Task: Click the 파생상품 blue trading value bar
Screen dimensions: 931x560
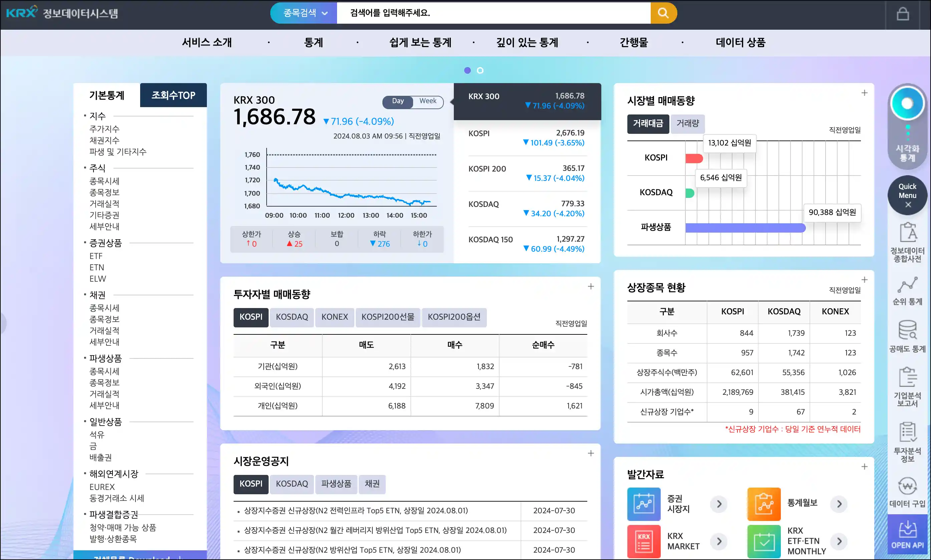Action: coord(745,228)
